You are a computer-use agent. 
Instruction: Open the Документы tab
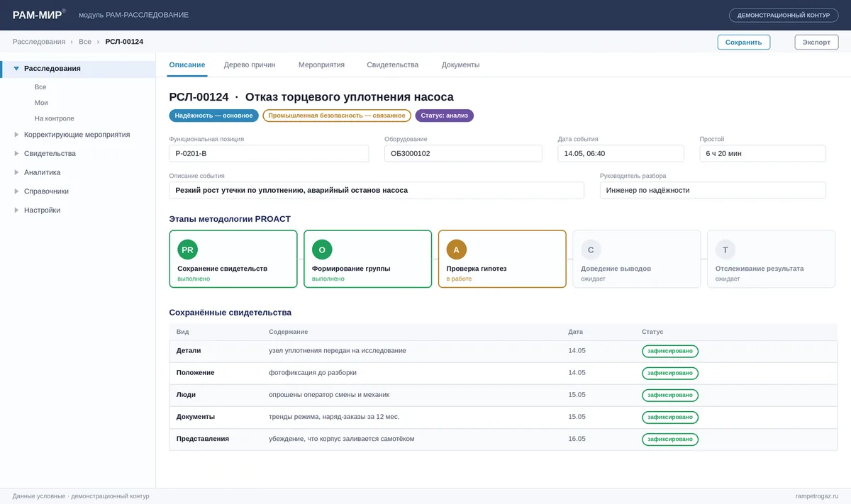(x=460, y=65)
